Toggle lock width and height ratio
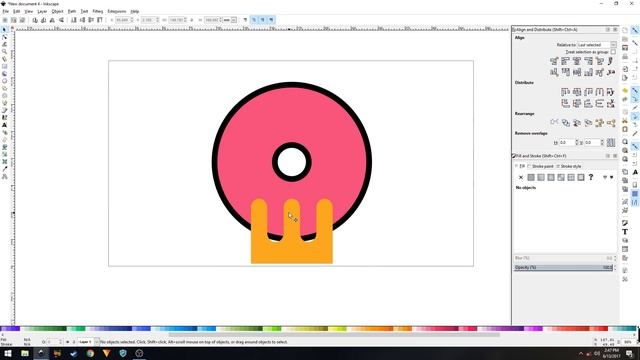This screenshot has width=640, height=360. pyautogui.click(x=192, y=20)
